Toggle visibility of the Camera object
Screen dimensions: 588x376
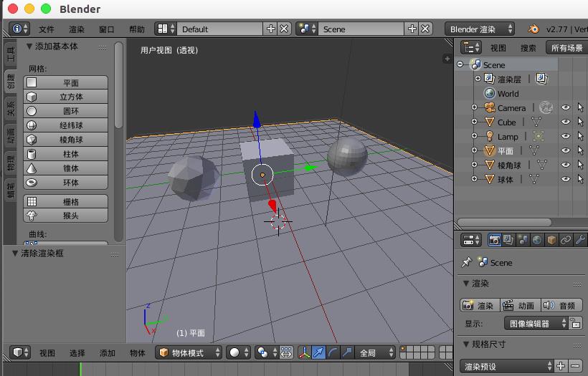[x=566, y=108]
